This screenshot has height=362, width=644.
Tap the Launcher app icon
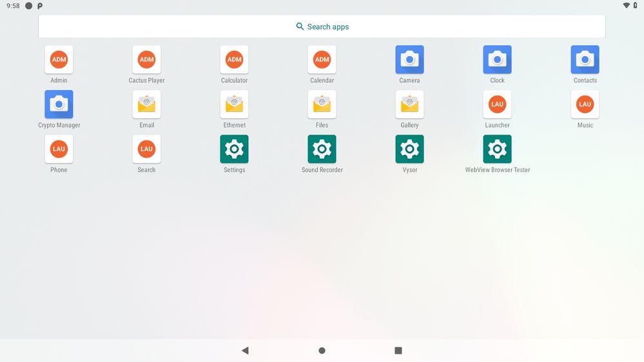498,104
